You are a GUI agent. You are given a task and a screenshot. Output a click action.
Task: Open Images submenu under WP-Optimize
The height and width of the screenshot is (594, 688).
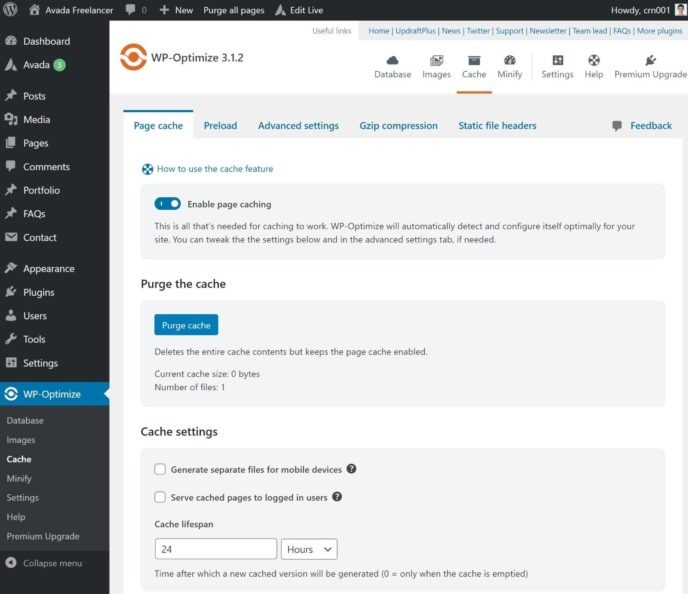point(21,440)
